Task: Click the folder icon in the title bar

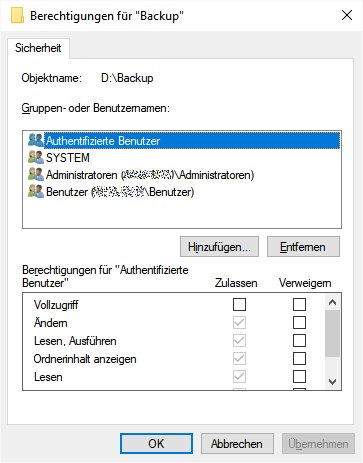Action: pyautogui.click(x=17, y=16)
